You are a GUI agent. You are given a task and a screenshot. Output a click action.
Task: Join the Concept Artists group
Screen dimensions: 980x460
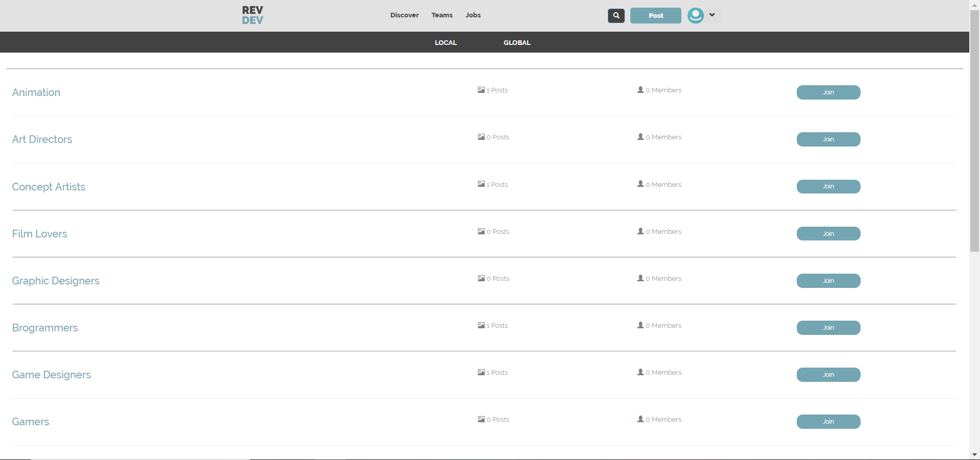pyautogui.click(x=828, y=186)
